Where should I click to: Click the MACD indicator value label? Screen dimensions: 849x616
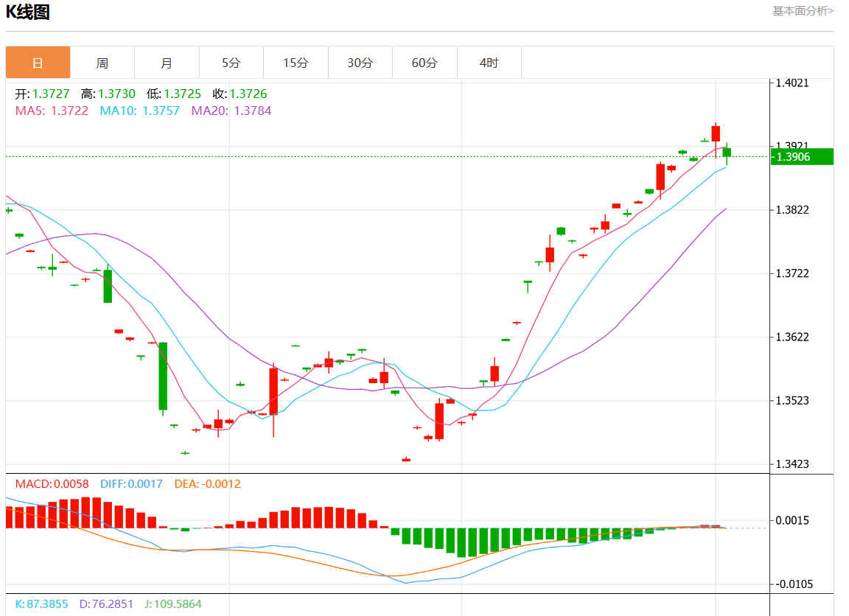52,484
